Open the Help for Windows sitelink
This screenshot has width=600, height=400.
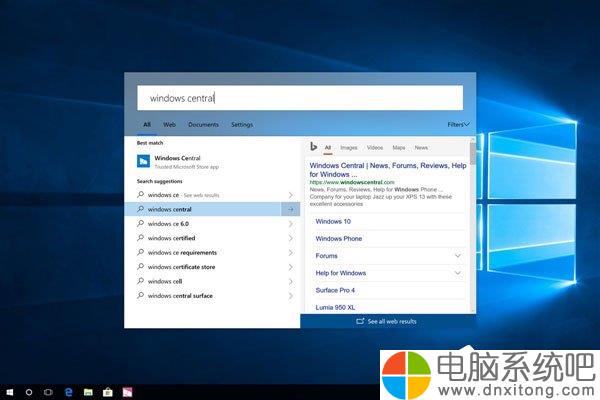[x=341, y=273]
